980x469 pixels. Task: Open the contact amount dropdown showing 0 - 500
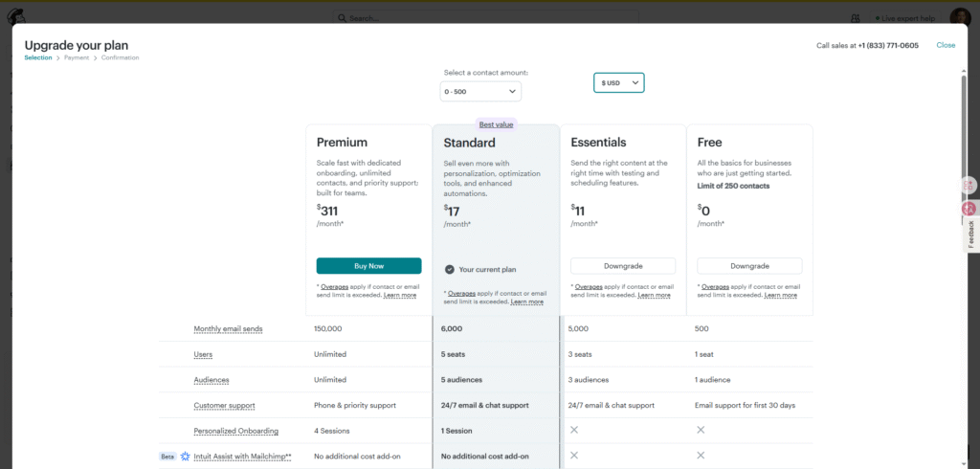tap(480, 91)
